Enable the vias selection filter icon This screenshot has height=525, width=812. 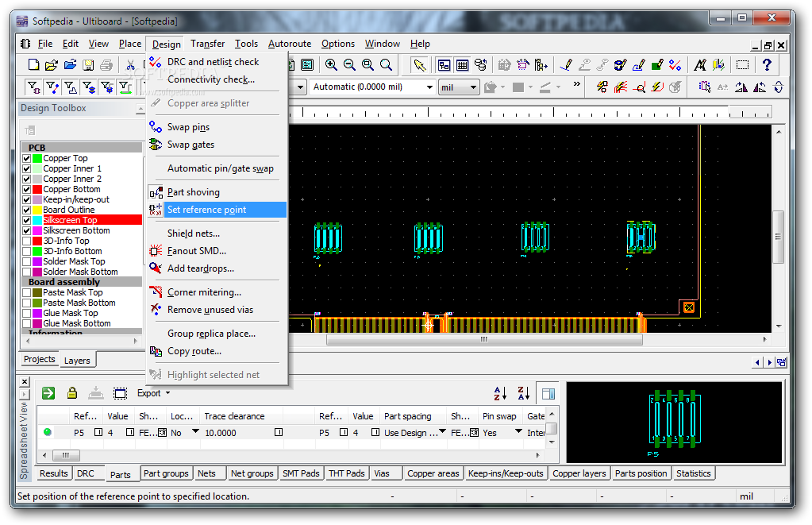point(89,87)
